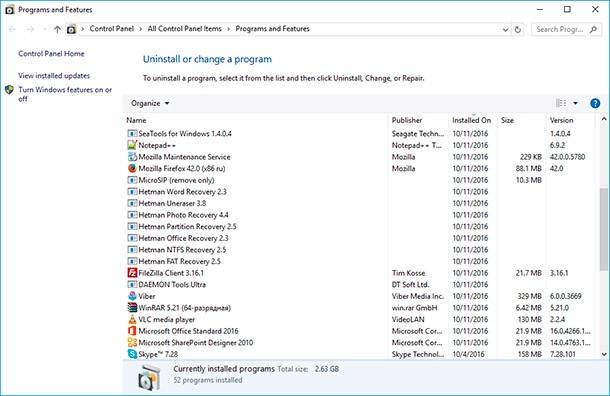This screenshot has height=396, width=610.
Task: Expand the view options dropdown arrow
Action: [575, 103]
